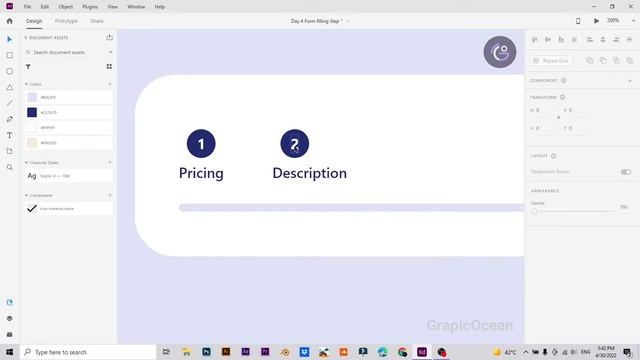The width and height of the screenshot is (640, 360).
Task: Collapse the Character Styles section
Action: (x=26, y=162)
